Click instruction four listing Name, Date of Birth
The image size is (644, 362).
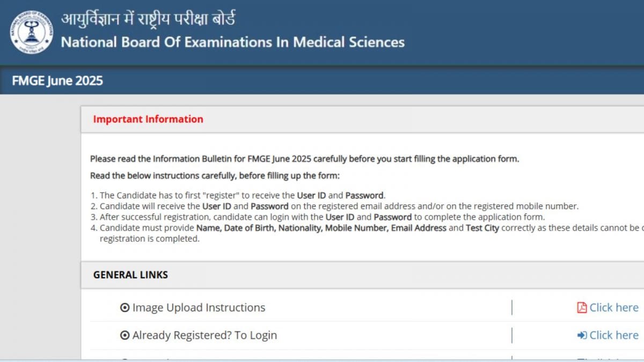[x=367, y=233]
